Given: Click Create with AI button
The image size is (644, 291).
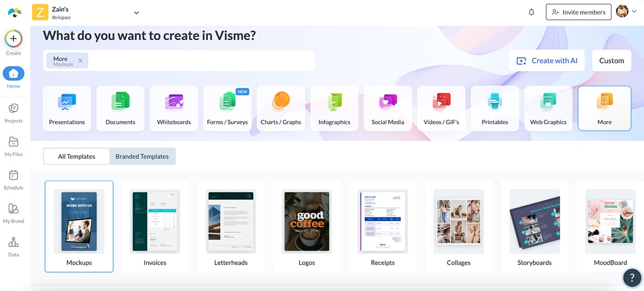Looking at the screenshot, I should click(x=546, y=61).
